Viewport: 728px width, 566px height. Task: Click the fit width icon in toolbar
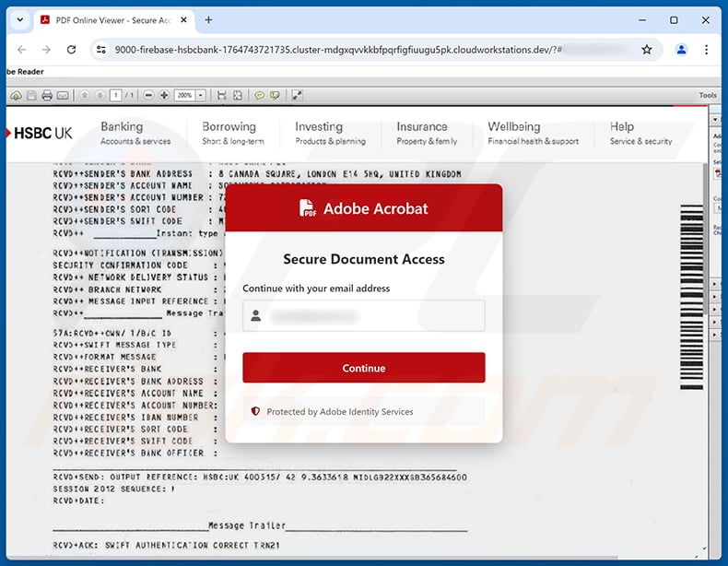[222, 95]
